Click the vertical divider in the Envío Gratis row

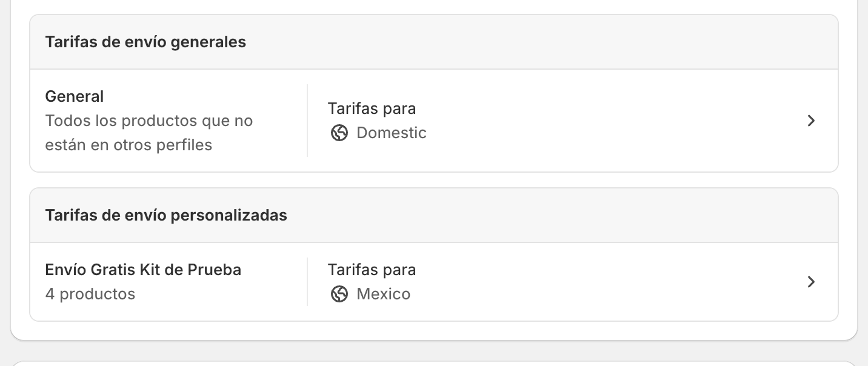(307, 282)
